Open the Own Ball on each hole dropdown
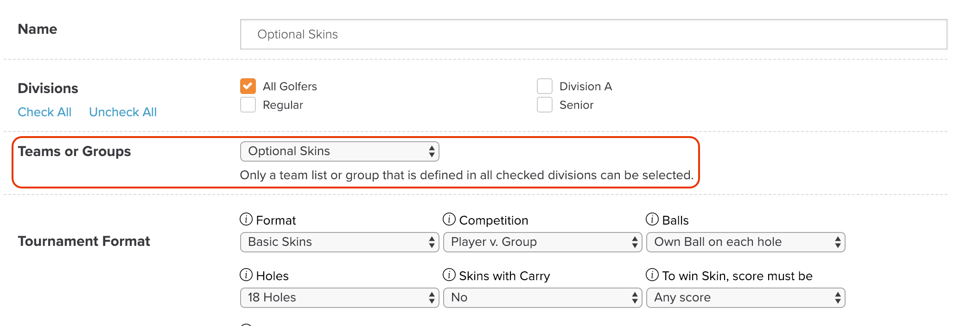980x326 pixels. (745, 242)
